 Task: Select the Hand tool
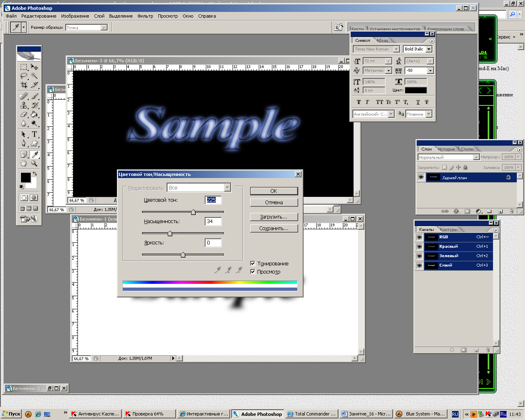tap(24, 163)
